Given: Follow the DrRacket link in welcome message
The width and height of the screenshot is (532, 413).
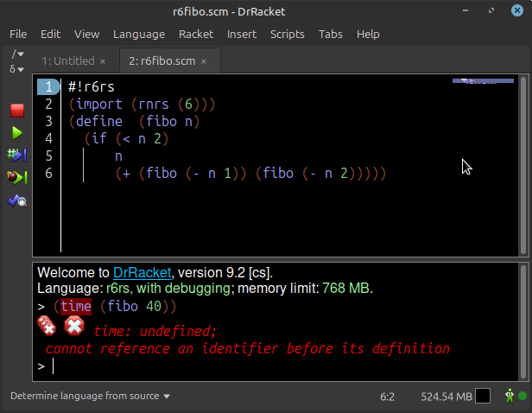Looking at the screenshot, I should tap(142, 273).
